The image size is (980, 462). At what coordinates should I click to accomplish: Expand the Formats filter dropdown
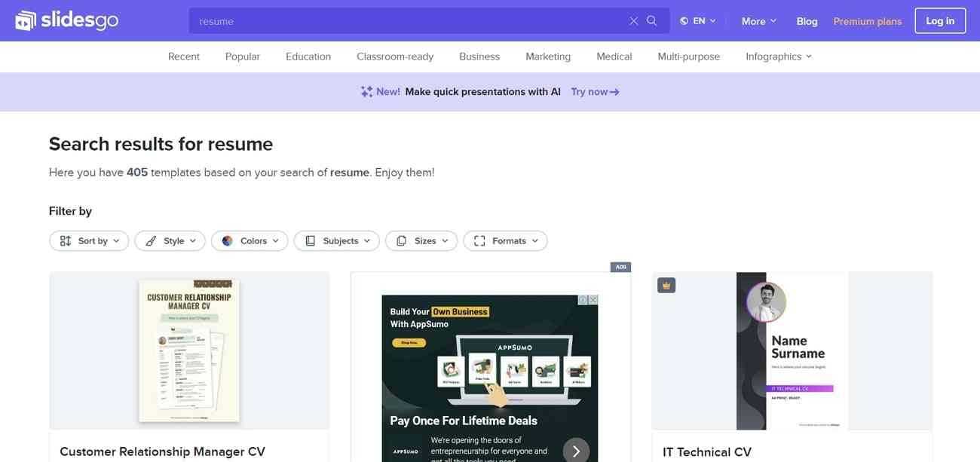[x=505, y=241]
